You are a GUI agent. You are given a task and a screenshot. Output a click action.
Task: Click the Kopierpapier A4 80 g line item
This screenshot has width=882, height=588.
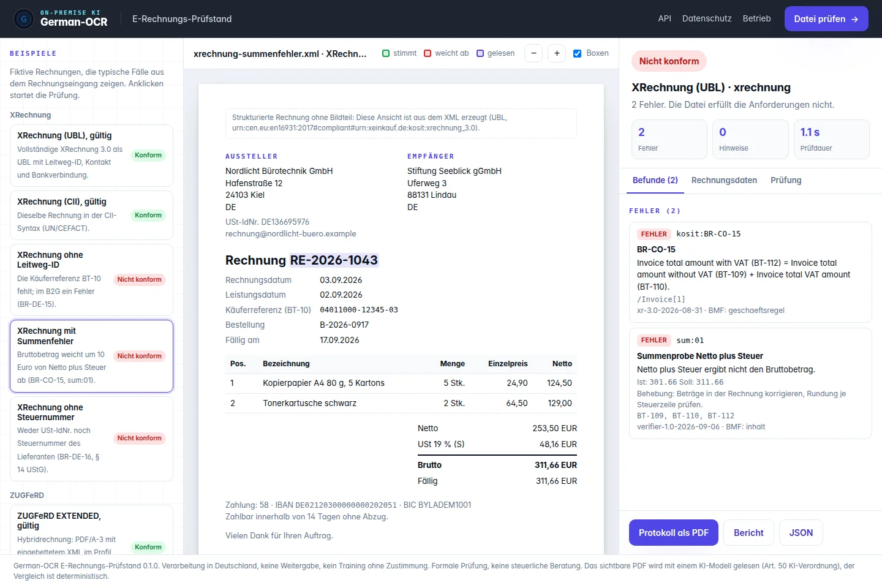(401, 383)
